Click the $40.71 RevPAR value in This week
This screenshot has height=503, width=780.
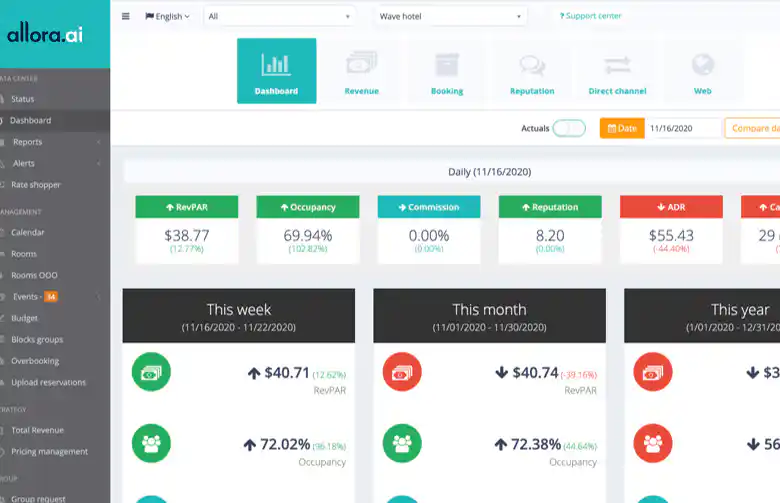287,373
